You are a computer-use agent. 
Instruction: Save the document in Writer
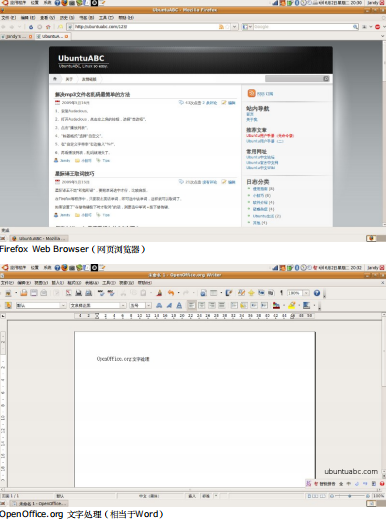click(34, 293)
